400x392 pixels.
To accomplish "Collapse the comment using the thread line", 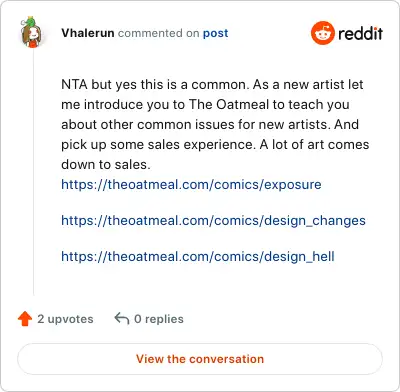I will [x=33, y=172].
